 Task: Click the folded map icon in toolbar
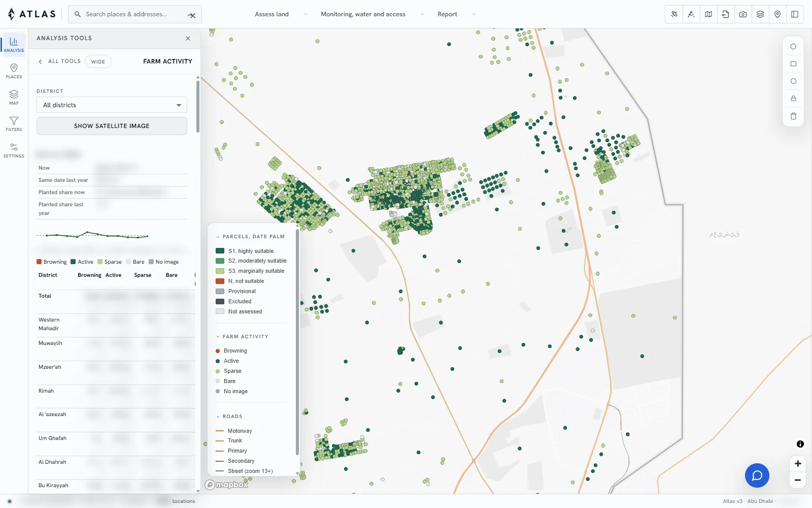pos(708,14)
